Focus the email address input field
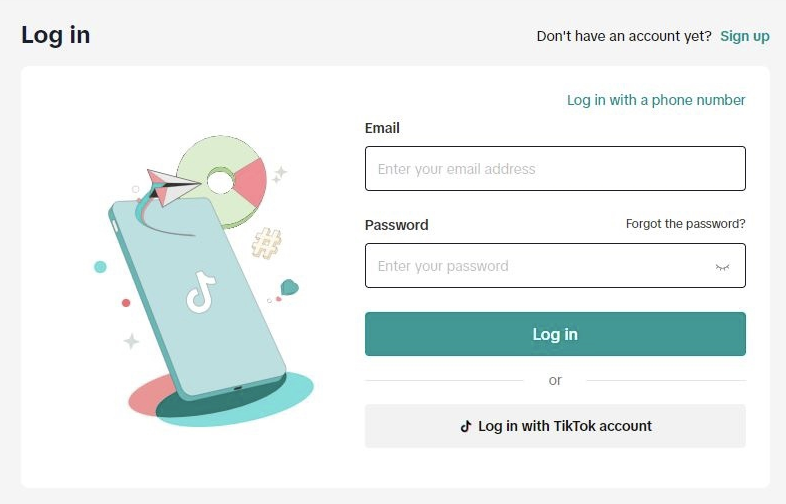This screenshot has height=504, width=786. 555,169
